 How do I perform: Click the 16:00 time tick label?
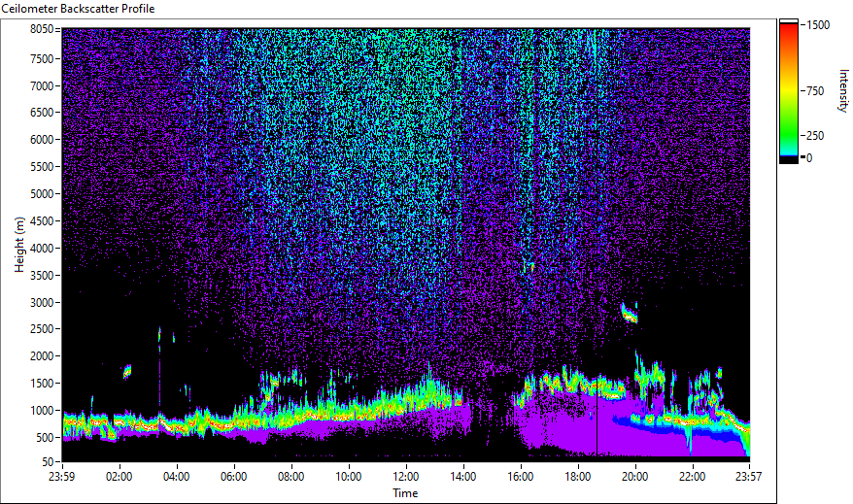[521, 477]
